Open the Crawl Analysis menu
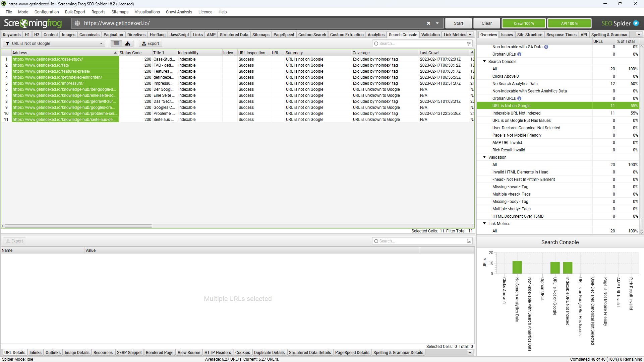Screen dimensions: 644x362 click(179, 12)
